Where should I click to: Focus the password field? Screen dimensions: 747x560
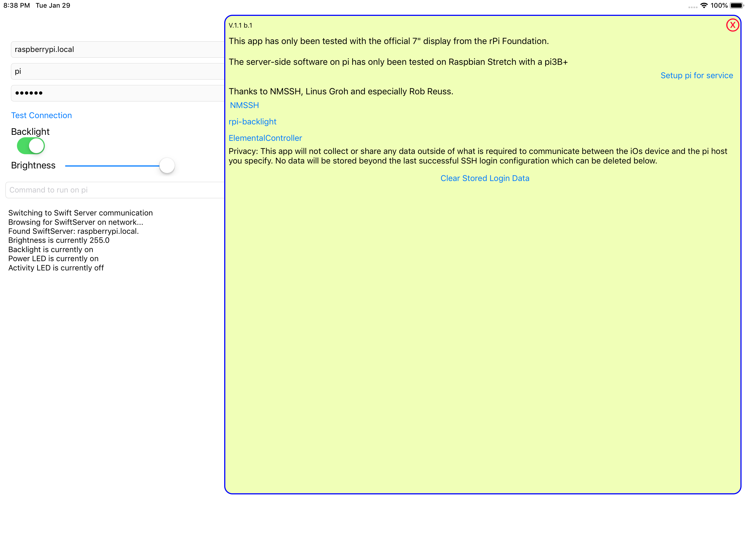pos(118,93)
